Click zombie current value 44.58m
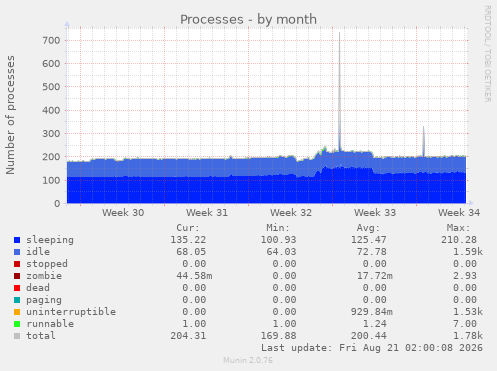Screen dimensions: 497x371 [x=194, y=276]
